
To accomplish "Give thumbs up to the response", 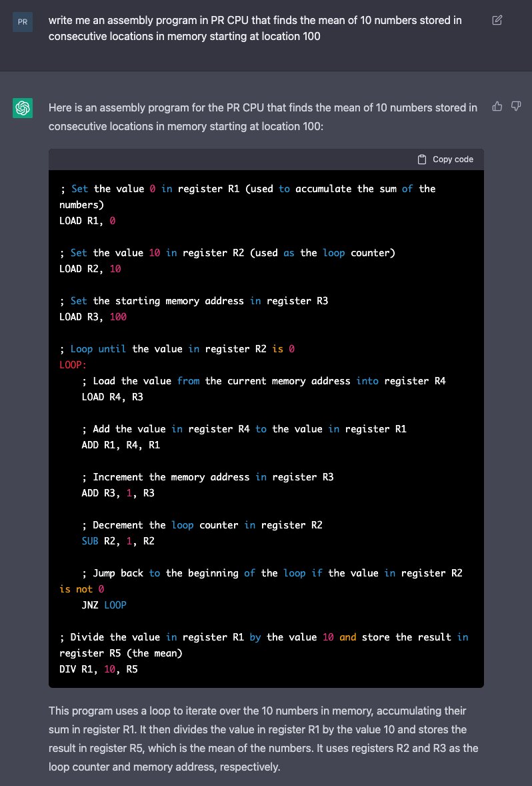I will pos(497,106).
